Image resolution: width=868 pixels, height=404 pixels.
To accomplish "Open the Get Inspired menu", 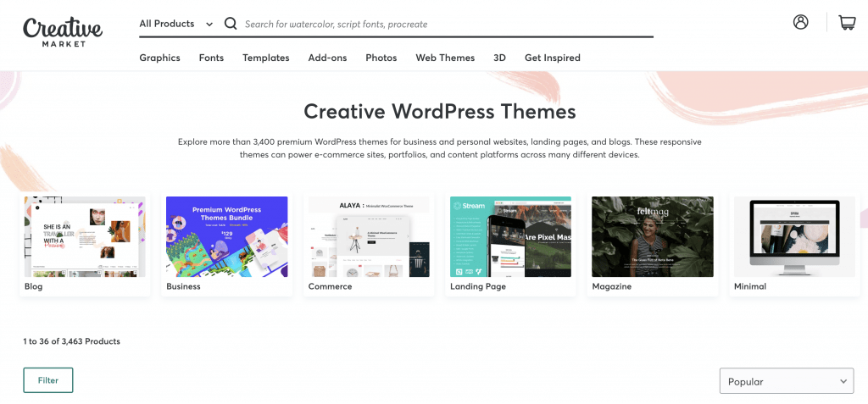I will click(553, 58).
